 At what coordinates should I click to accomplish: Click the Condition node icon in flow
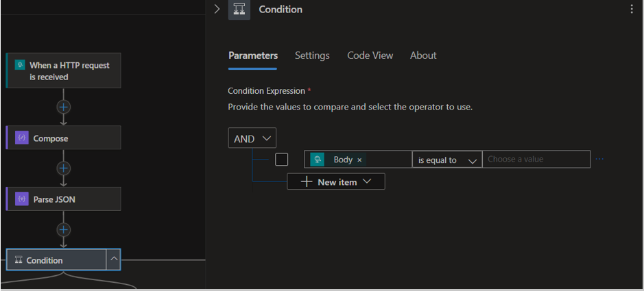pyautogui.click(x=18, y=260)
